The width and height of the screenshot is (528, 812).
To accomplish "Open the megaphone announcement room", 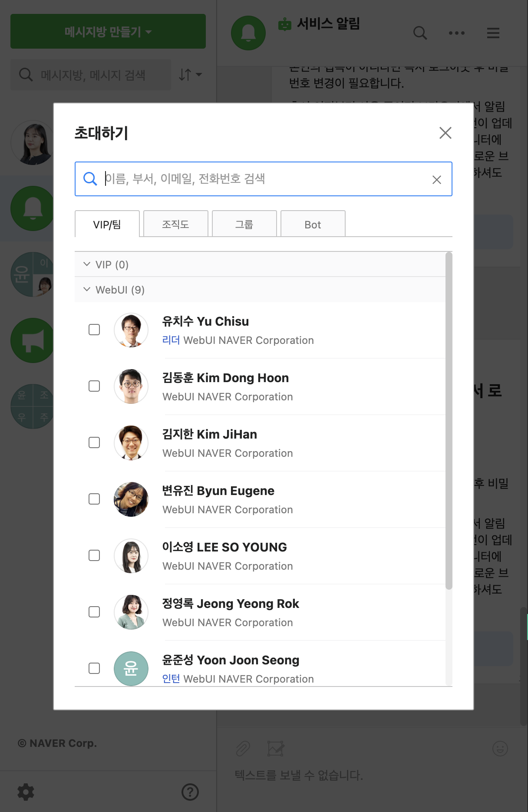I will (x=32, y=340).
